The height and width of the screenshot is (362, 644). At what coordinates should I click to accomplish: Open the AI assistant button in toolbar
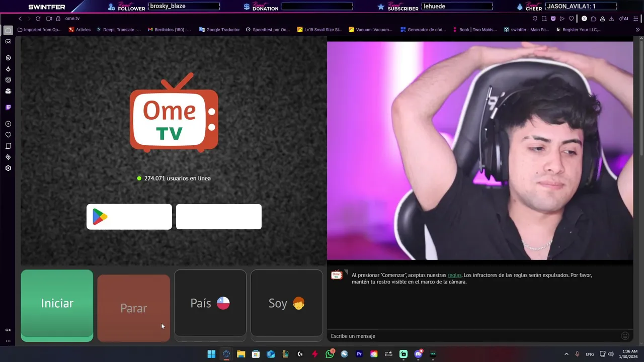[x=623, y=19]
